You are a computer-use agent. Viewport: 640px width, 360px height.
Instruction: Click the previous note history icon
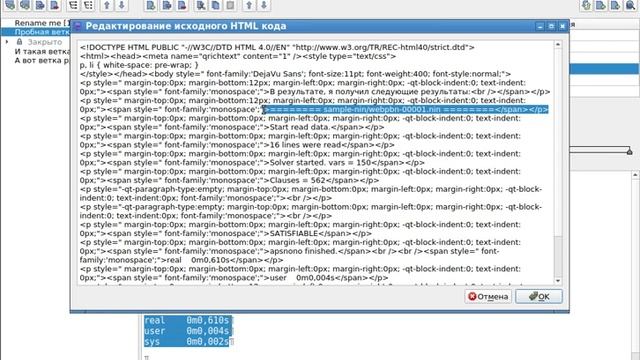point(601,5)
